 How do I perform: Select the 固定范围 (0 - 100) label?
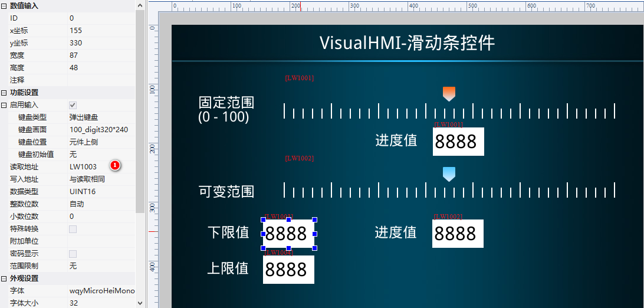click(x=226, y=110)
